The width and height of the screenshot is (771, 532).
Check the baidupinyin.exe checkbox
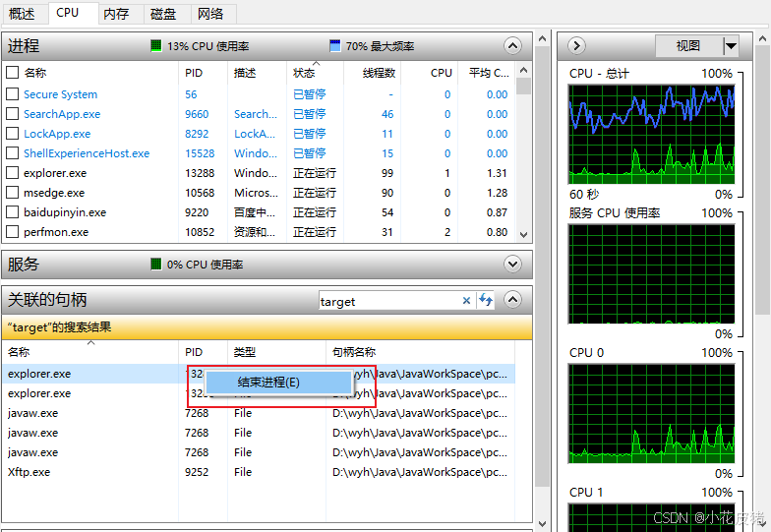click(12, 212)
